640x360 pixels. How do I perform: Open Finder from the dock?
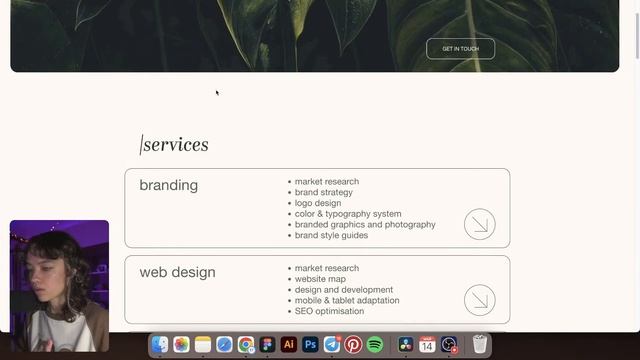click(x=160, y=344)
